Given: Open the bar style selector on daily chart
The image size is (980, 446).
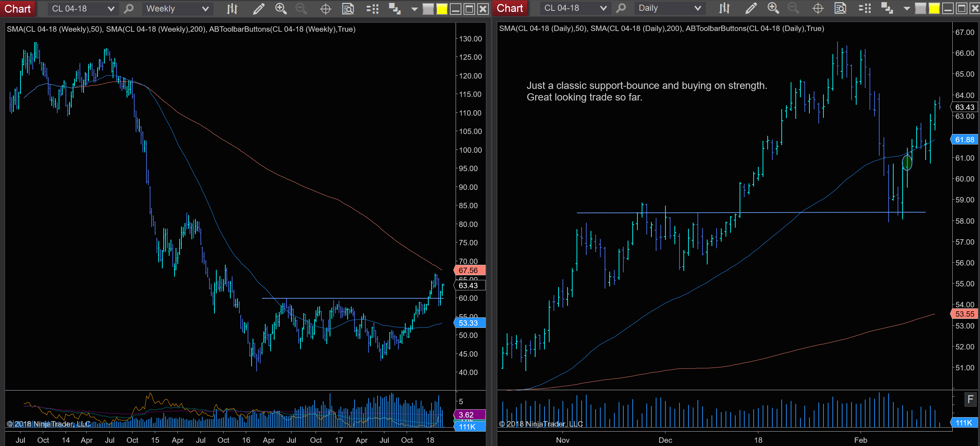Looking at the screenshot, I should [x=724, y=8].
